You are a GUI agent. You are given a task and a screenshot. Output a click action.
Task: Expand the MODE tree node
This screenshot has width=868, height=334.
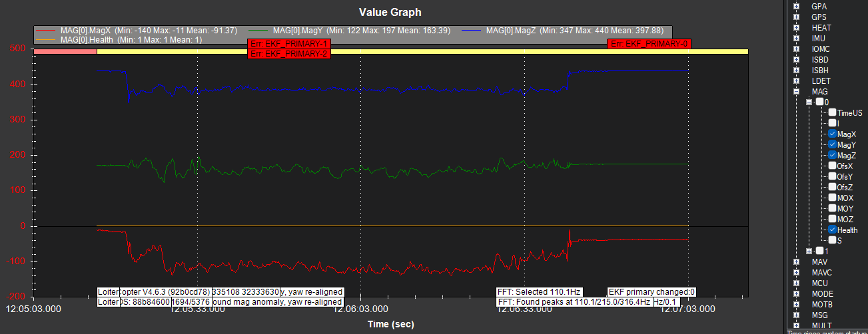click(796, 293)
